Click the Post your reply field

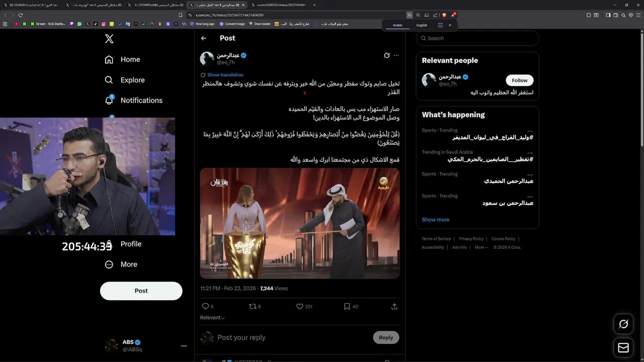pos(292,337)
